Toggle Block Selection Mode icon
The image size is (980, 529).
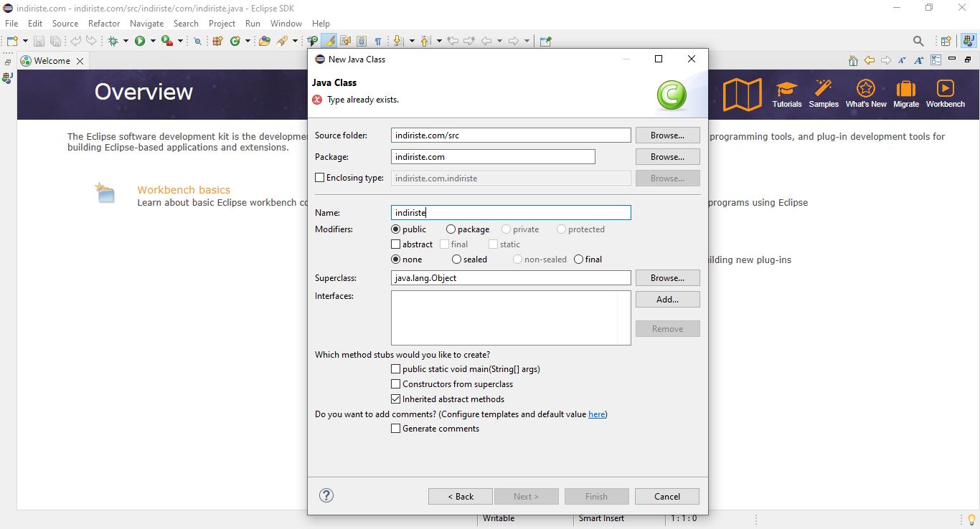pos(361,41)
